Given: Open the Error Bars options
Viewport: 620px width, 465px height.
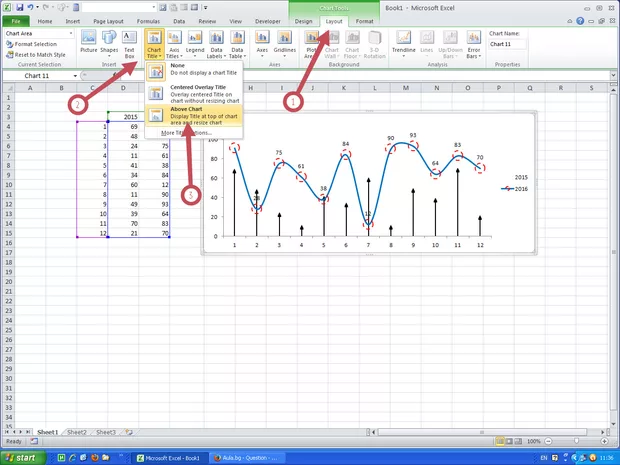Looking at the screenshot, I should [x=473, y=44].
